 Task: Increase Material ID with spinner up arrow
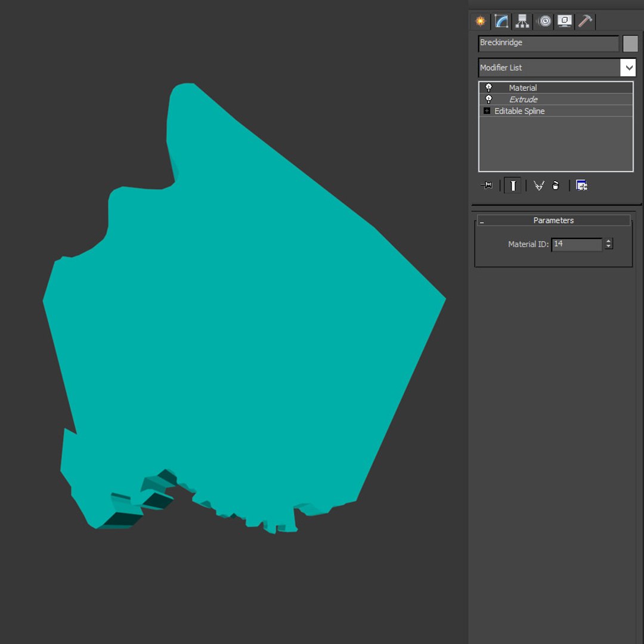(x=609, y=241)
